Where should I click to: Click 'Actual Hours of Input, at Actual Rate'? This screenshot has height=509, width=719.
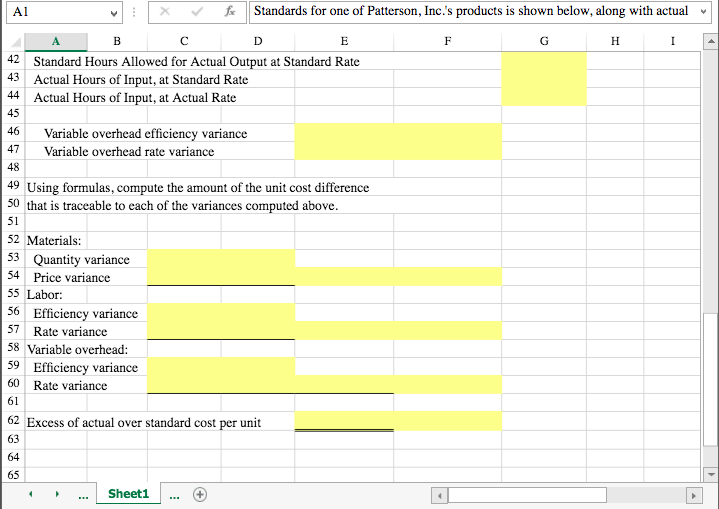tap(135, 98)
